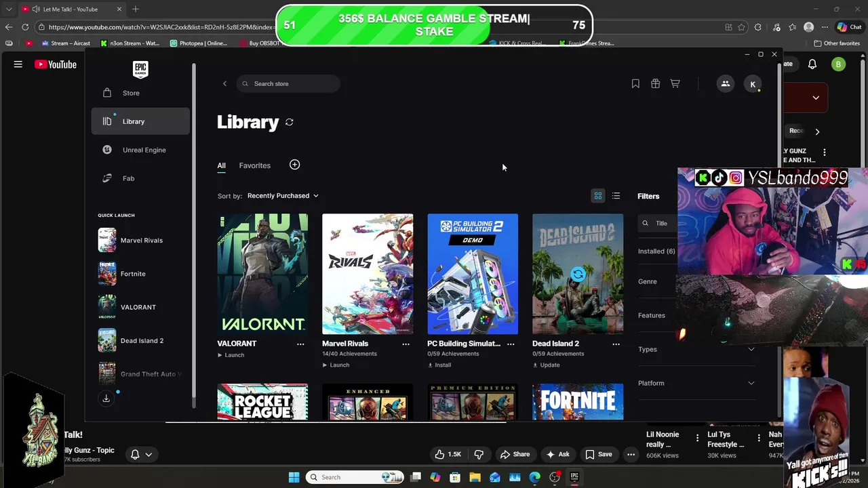Click the Title filter search field

pyautogui.click(x=658, y=223)
